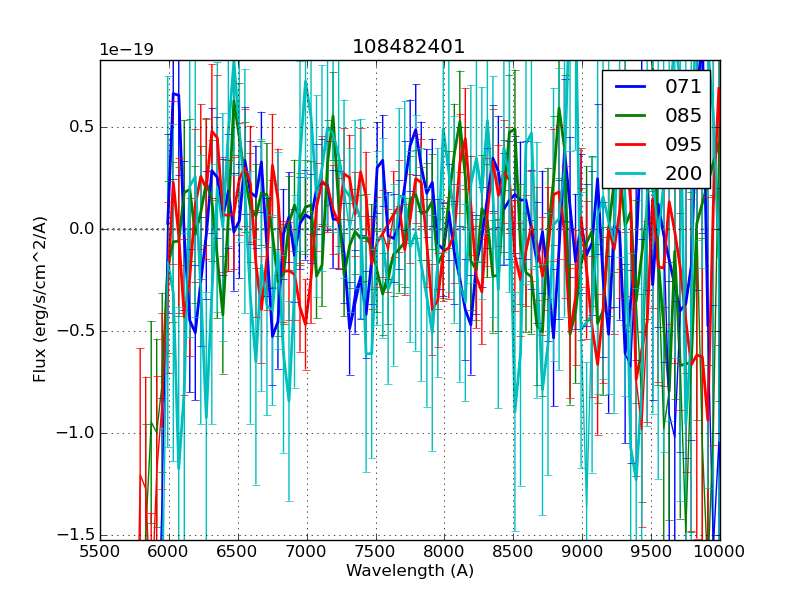The image size is (800, 600).
Task: Click the 0.0 y-axis tick label
Action: point(81,229)
